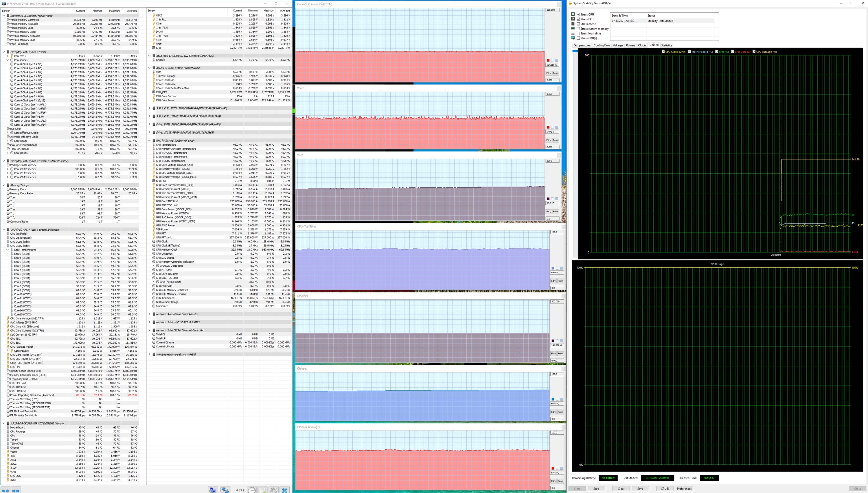The width and height of the screenshot is (868, 493).
Task: Click blue X close-sensors icon in HWiNFO
Action: pos(285,490)
